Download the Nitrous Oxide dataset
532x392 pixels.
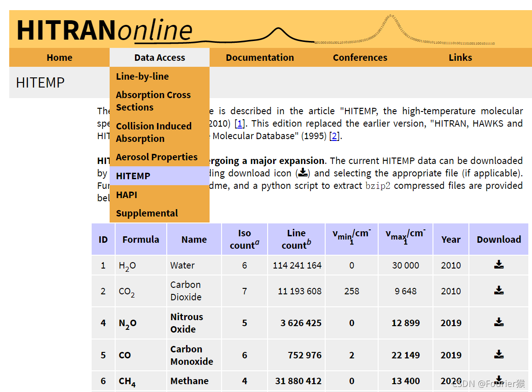click(x=499, y=322)
